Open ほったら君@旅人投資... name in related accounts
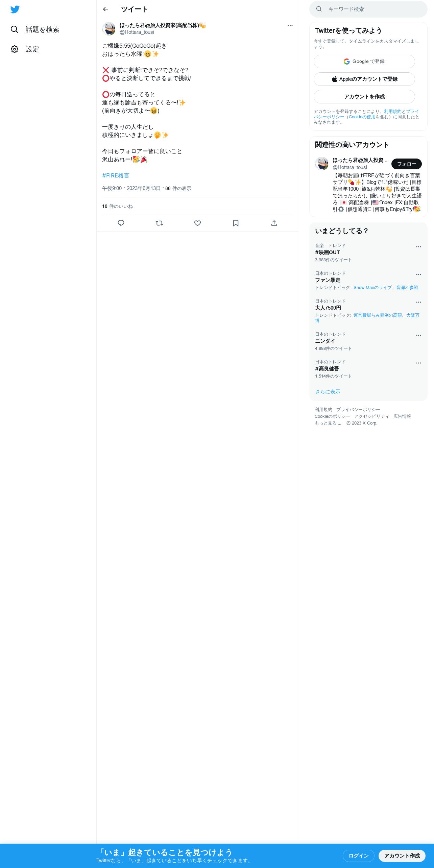Screen dimensions: 434x868 [x=360, y=160]
